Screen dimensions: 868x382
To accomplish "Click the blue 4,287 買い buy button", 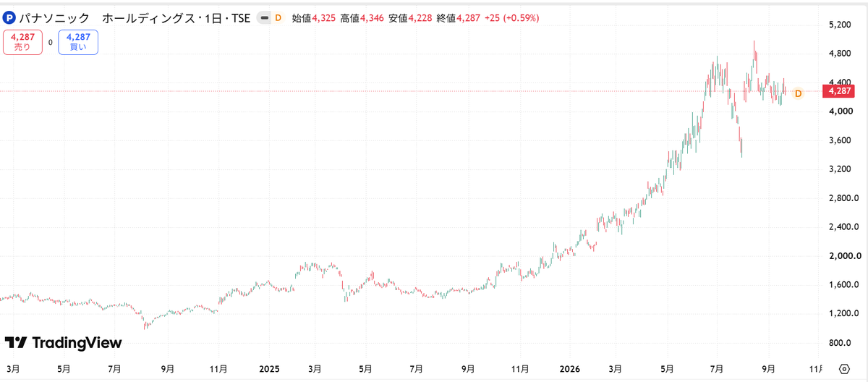I will tap(78, 42).
